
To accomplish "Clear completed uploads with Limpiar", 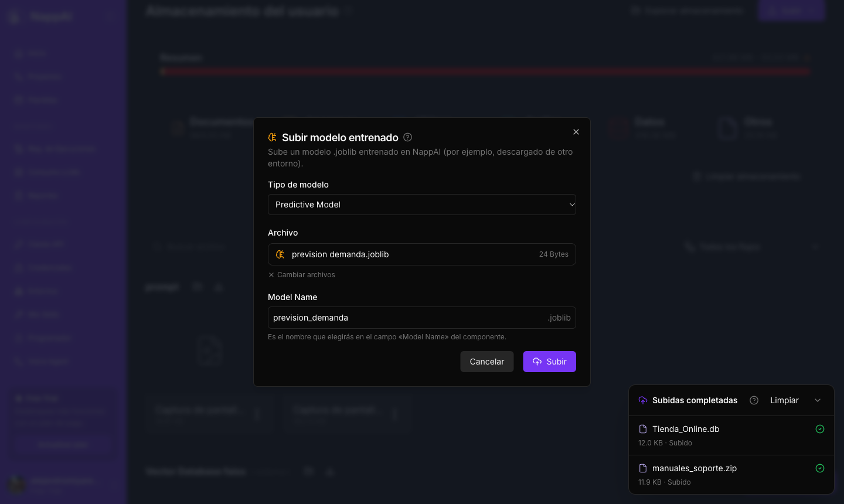I will tap(784, 400).
